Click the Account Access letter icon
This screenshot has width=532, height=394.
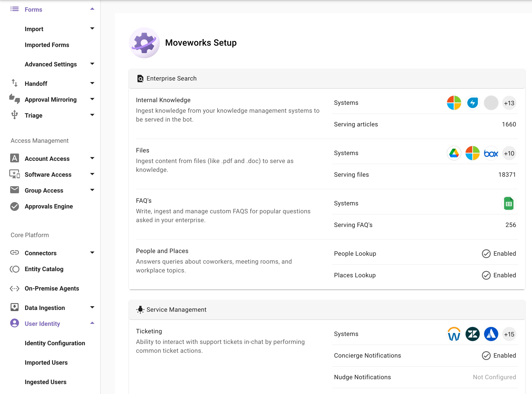(15, 158)
